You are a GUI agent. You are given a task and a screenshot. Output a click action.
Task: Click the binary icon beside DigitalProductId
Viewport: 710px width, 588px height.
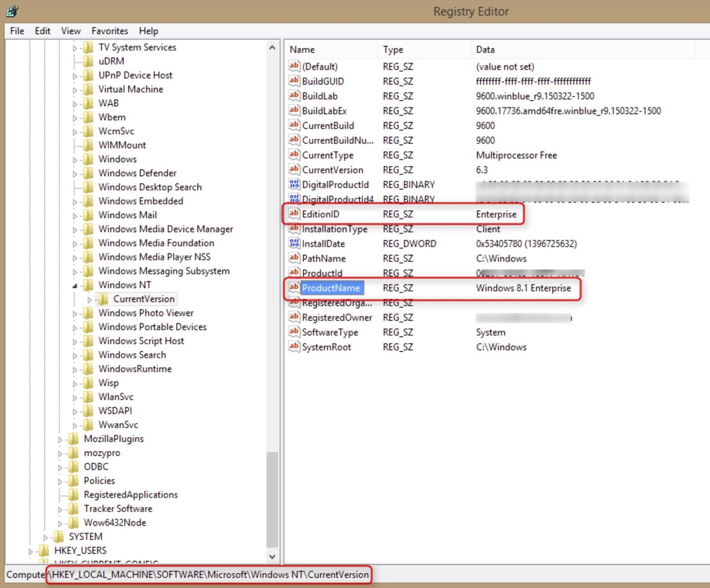[x=294, y=184]
